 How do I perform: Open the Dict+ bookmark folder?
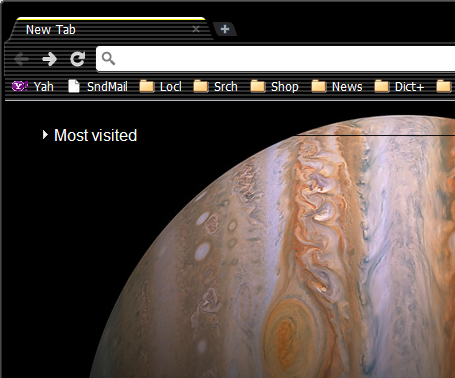click(399, 87)
